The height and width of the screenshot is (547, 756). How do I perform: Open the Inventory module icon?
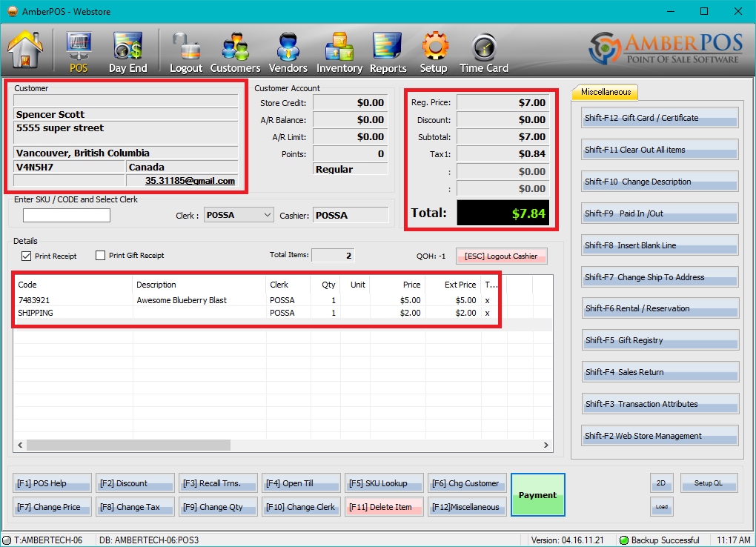(x=339, y=52)
